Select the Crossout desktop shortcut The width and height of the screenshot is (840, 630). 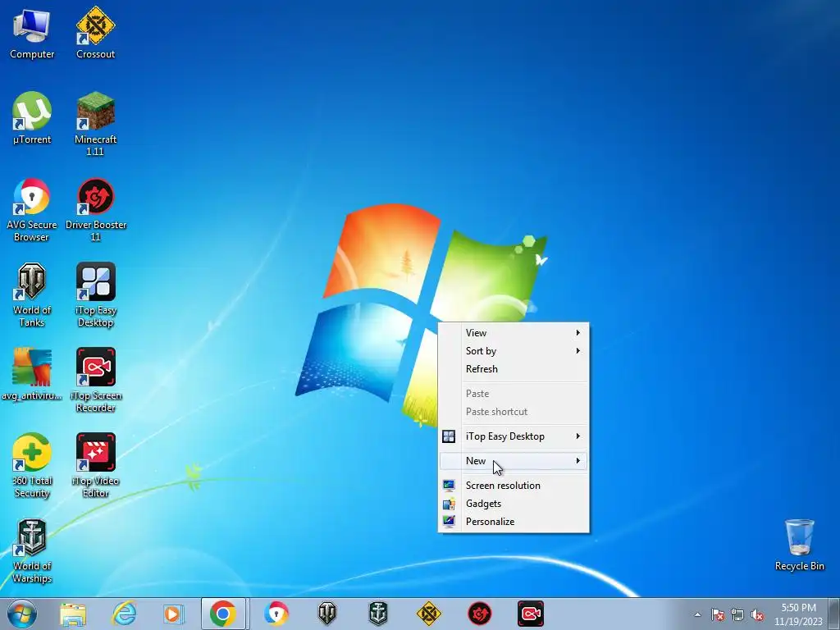point(95,33)
